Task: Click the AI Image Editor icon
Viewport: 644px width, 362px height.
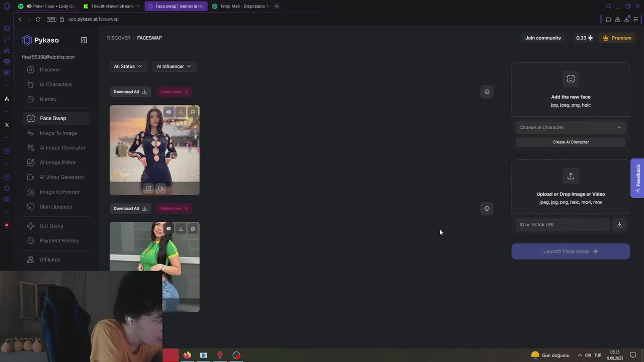Action: 31,162
